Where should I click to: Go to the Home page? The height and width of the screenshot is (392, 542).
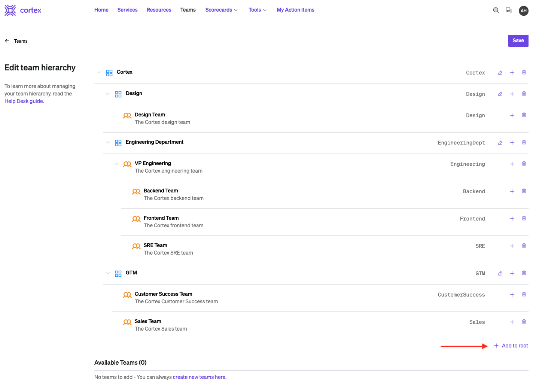tap(101, 10)
